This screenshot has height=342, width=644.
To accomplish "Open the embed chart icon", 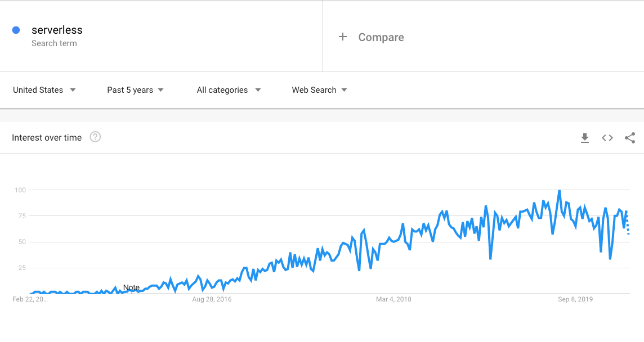I will (607, 137).
